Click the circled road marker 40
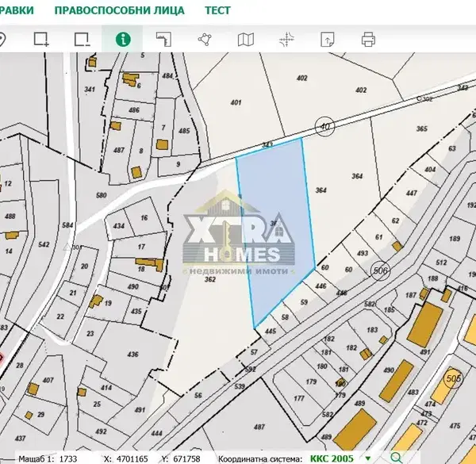The height and width of the screenshot is (464, 476). [x=324, y=126]
